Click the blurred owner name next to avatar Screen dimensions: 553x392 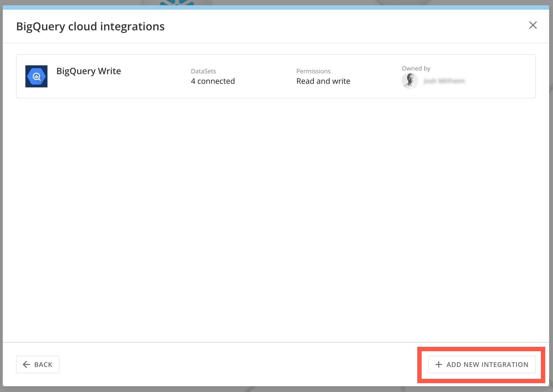tap(444, 81)
